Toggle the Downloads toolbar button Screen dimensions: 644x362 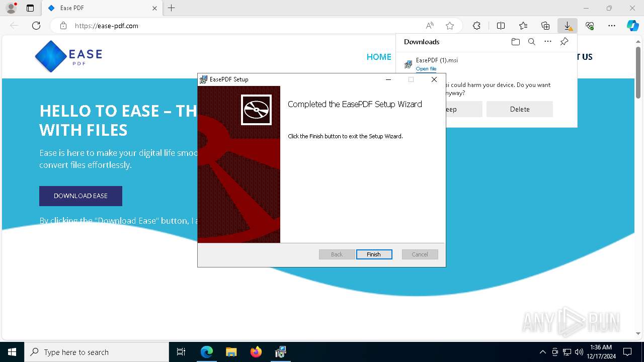568,26
